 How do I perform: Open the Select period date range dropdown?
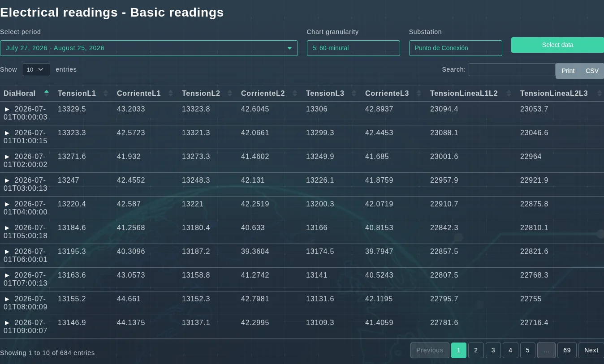click(149, 48)
